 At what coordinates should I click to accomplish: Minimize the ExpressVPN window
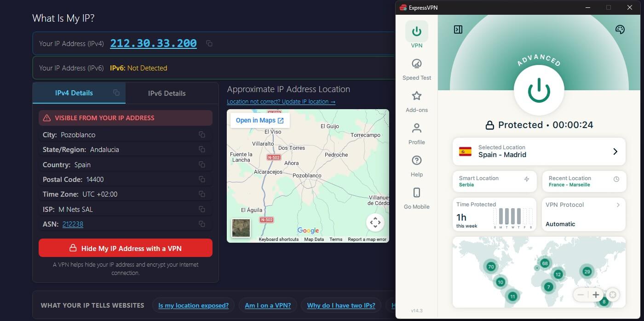tap(587, 7)
